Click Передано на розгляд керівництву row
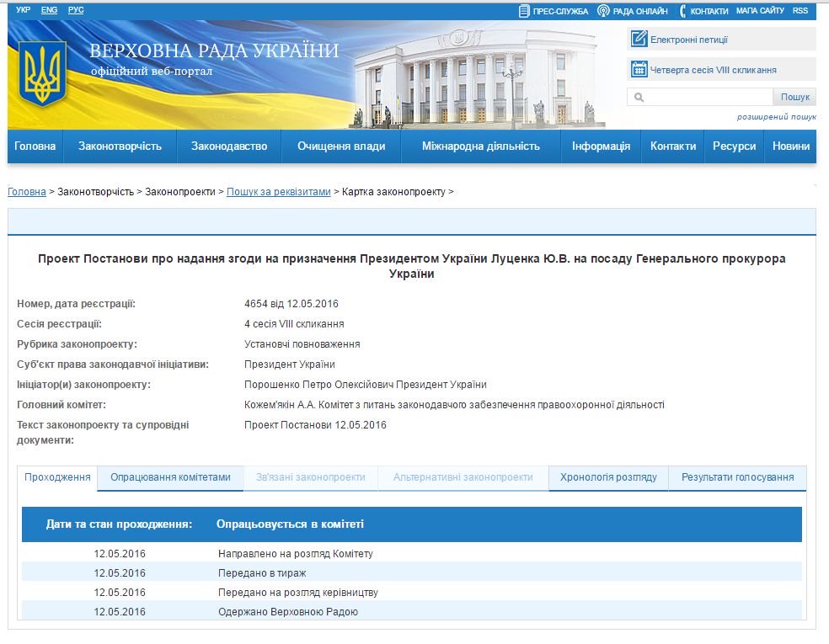The height and width of the screenshot is (644, 829). coord(412,592)
